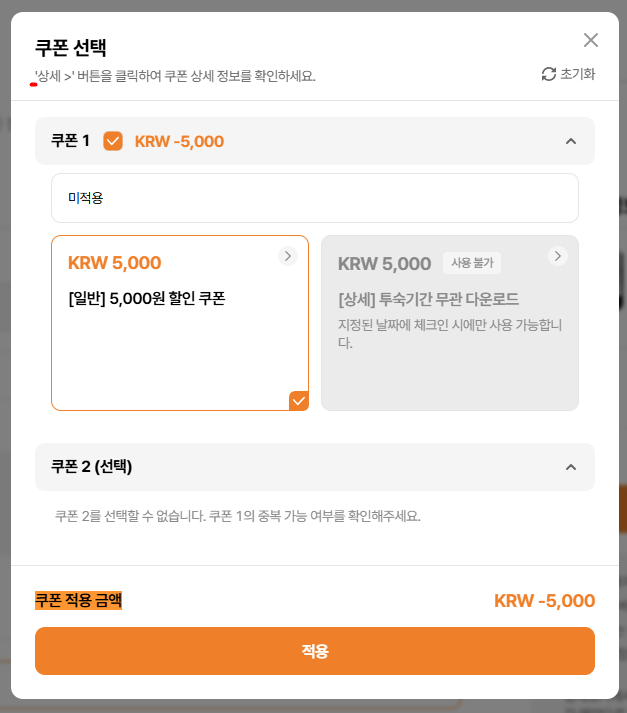Image resolution: width=627 pixels, height=713 pixels.
Task: Click the 쿠폰 2 (선택) header label
Action: click(x=92, y=467)
